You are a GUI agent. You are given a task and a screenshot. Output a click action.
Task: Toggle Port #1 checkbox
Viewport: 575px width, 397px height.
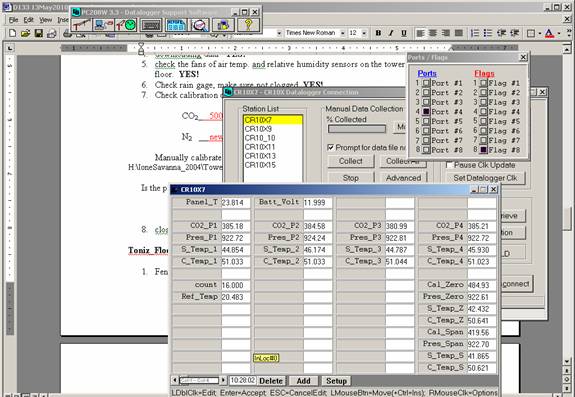(426, 83)
